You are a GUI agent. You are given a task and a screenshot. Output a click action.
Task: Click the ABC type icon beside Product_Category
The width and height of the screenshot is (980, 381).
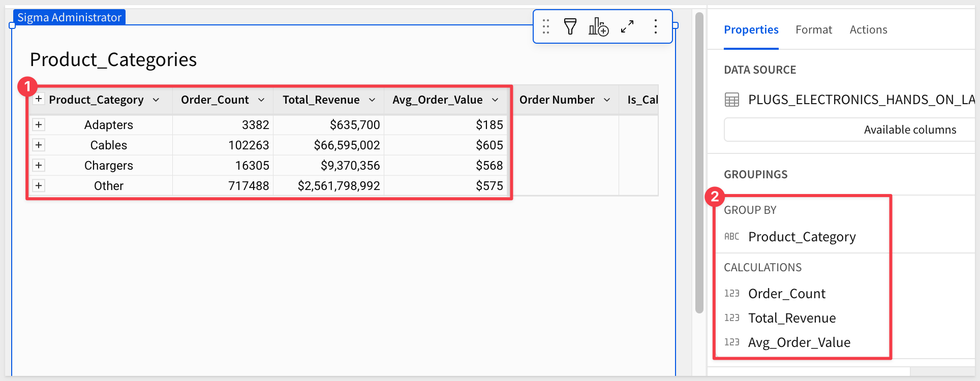pyautogui.click(x=731, y=237)
